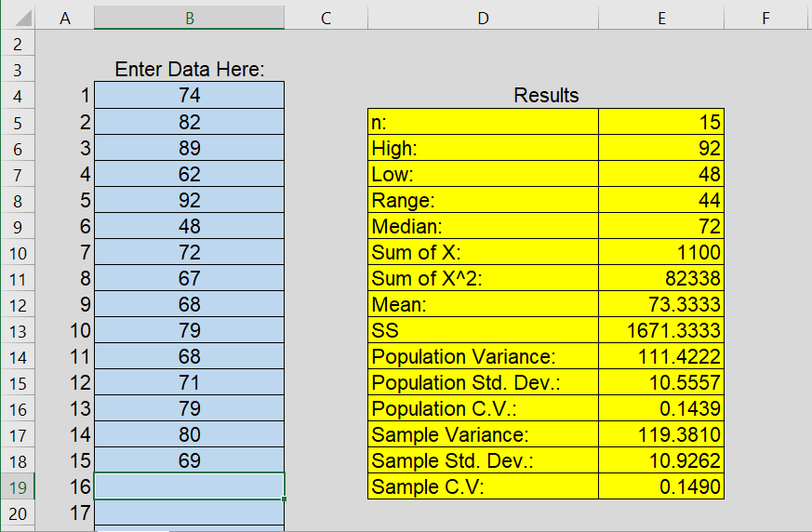Click the Sample Variance value 119.3810
The image size is (812, 532).
[x=660, y=434]
